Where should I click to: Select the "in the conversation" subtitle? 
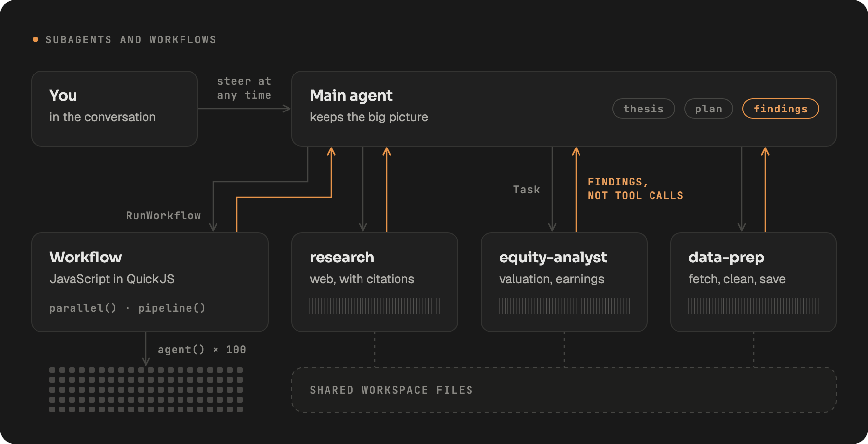(103, 117)
